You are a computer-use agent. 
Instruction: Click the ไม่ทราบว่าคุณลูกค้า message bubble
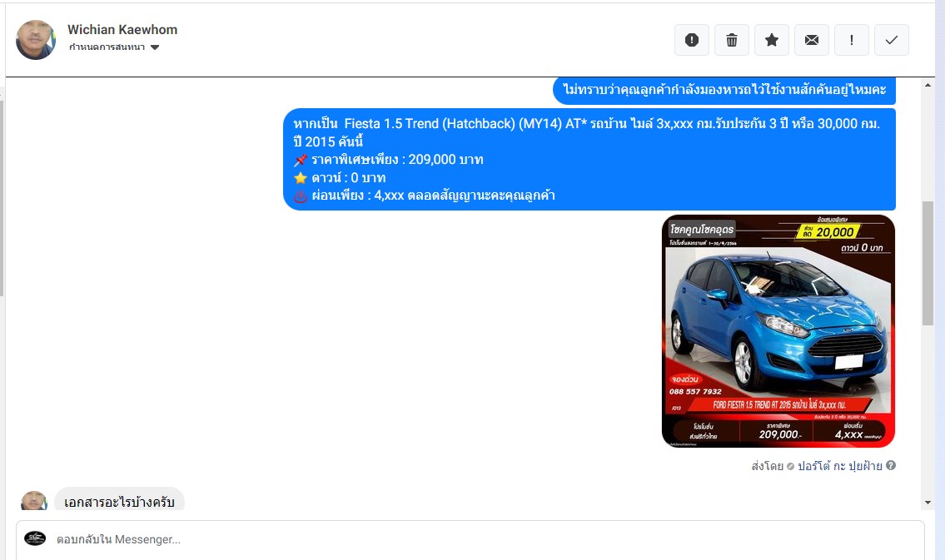[x=724, y=91]
